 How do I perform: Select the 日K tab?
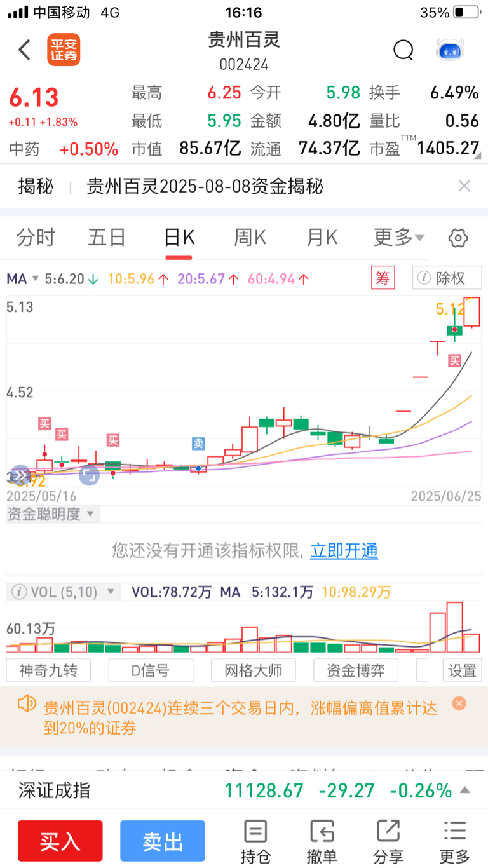(179, 238)
